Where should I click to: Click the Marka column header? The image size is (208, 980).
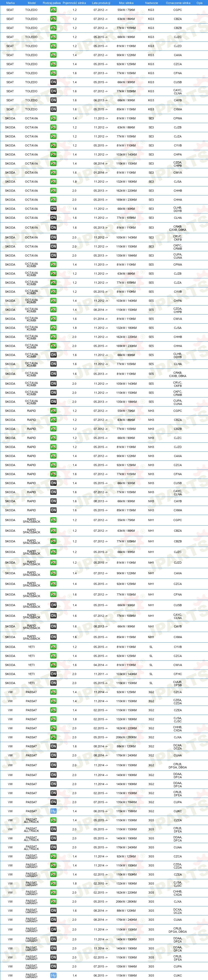click(10, 3)
